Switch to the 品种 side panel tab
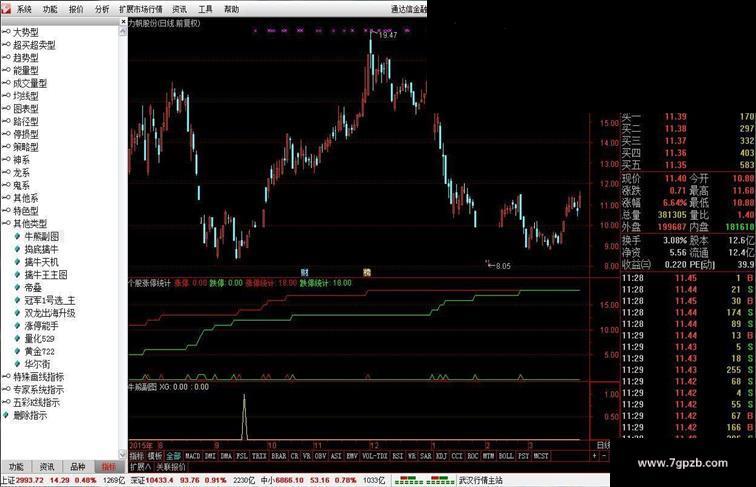The width and height of the screenshot is (756, 487). 78,466
